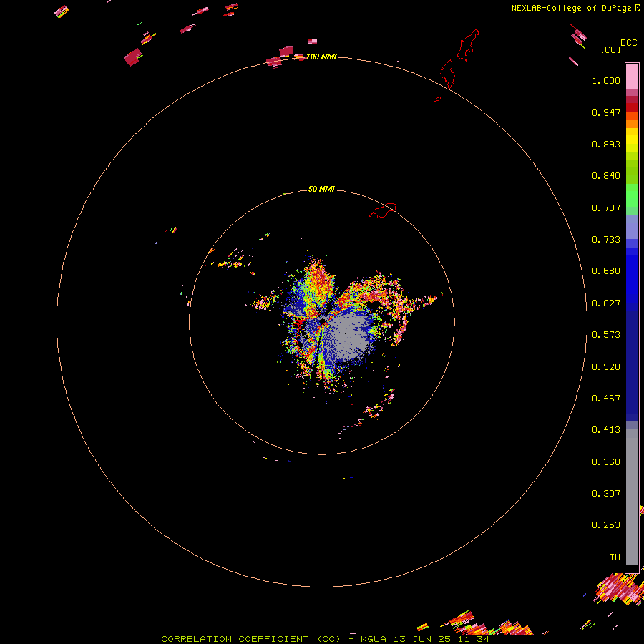This screenshot has width=644, height=644.
Task: Click the 0.893 color scale value
Action: point(606,144)
